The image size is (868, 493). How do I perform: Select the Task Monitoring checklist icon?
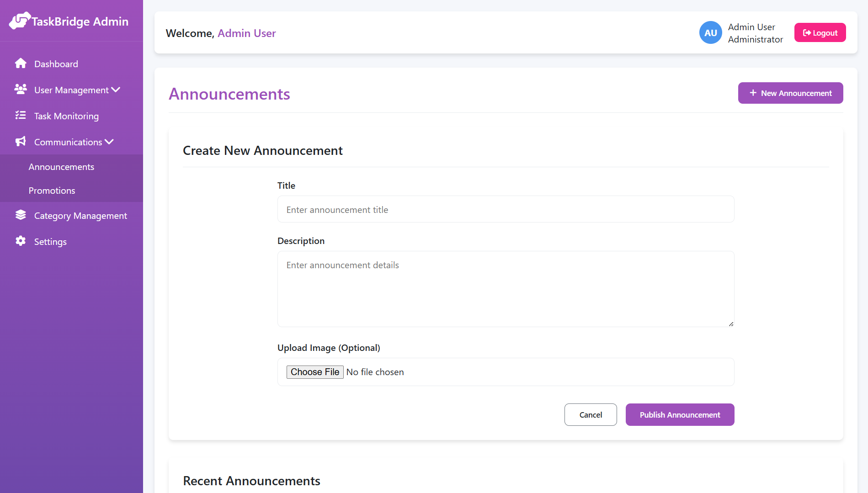(x=21, y=116)
